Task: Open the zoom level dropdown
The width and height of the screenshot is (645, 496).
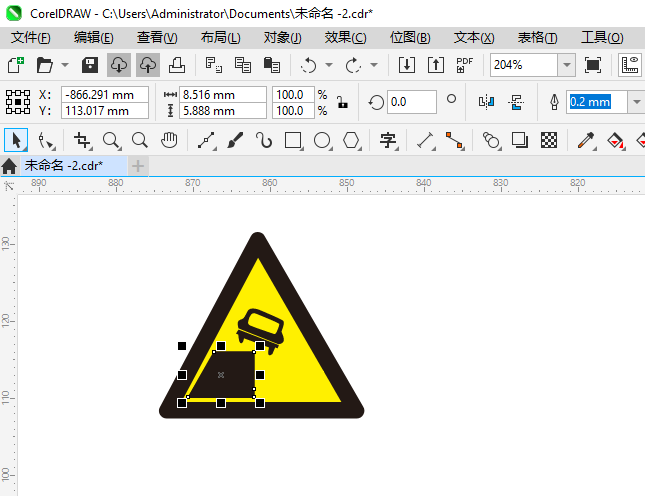Action: [x=566, y=65]
